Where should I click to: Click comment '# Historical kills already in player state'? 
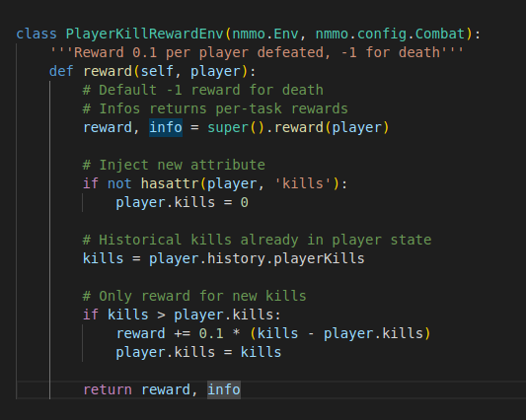[257, 240]
